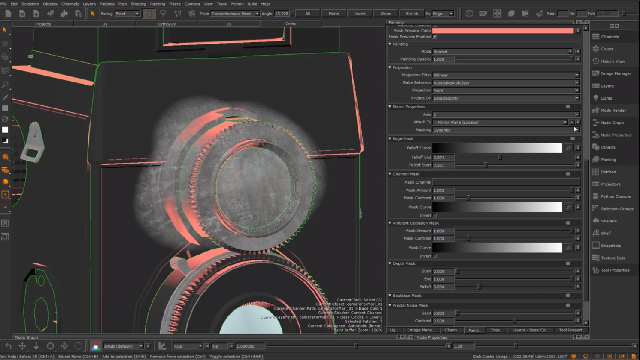Open the Shaders palette
The image size is (640, 360).
click(604, 221)
